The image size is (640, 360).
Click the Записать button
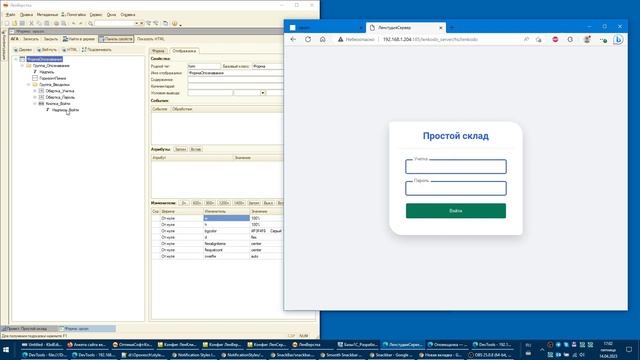point(31,39)
